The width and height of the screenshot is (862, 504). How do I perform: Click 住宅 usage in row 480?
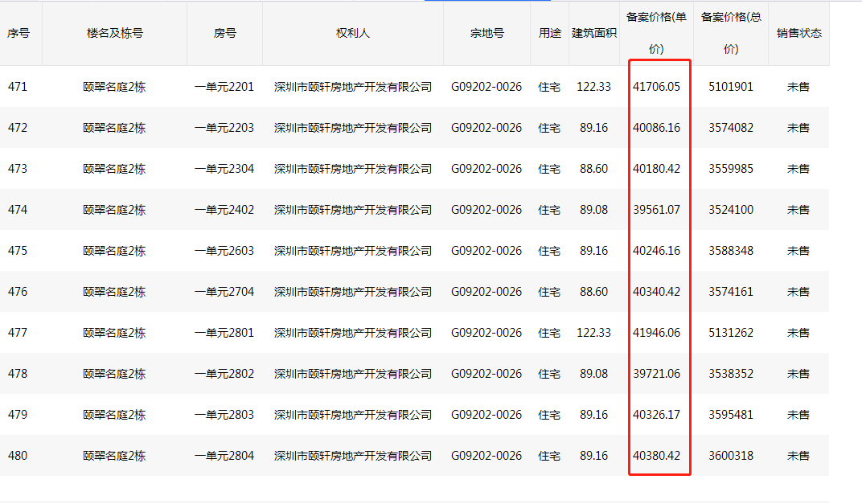[x=549, y=456]
